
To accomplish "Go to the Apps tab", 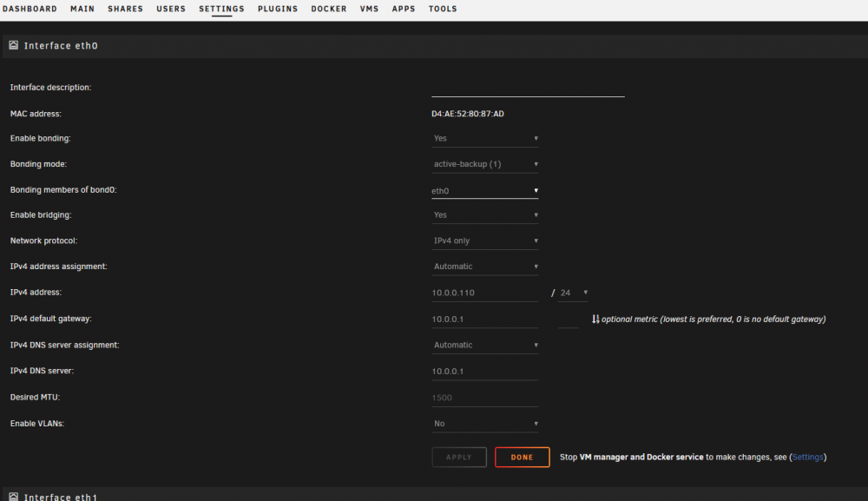I will click(x=404, y=9).
